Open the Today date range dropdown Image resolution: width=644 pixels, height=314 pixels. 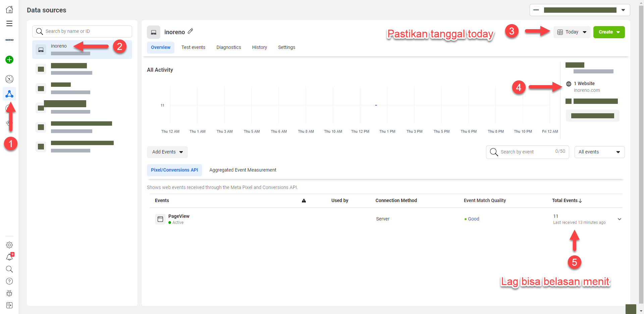coord(572,32)
